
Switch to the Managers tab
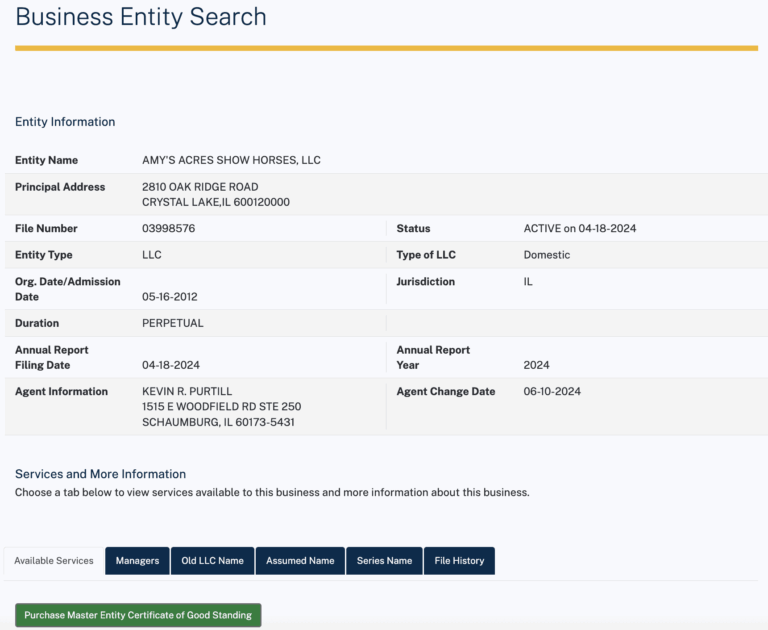(137, 561)
